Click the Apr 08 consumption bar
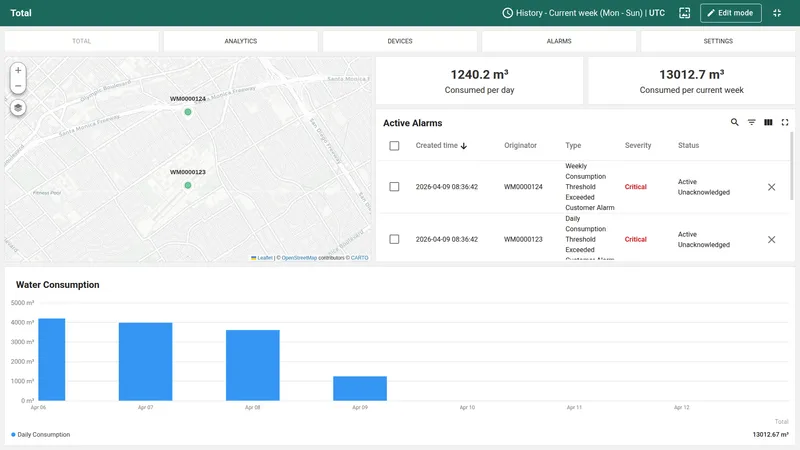 pos(253,365)
